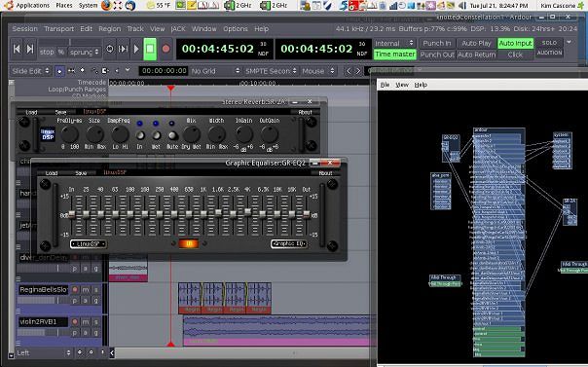The width and height of the screenshot is (588, 367).
Task: Open the Transport menu
Action: coord(58,29)
